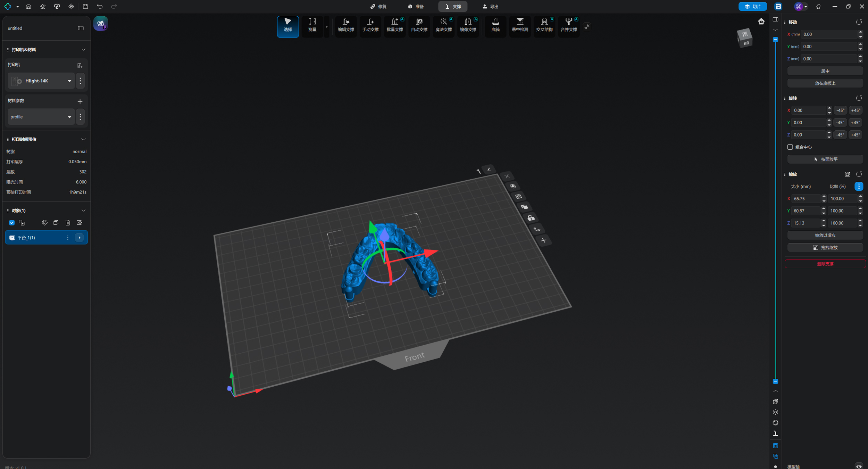Image resolution: width=868 pixels, height=469 pixels.
Task: Toggle the scale ratio lock button
Action: point(859,187)
